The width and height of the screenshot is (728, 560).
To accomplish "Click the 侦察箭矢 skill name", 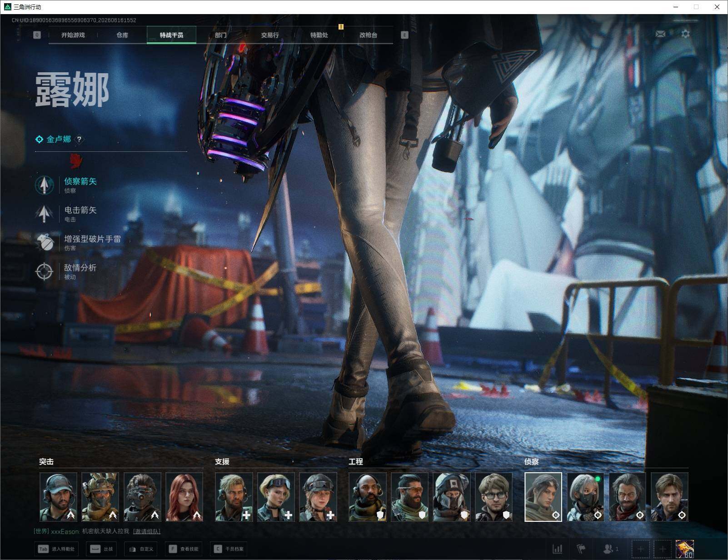I will tap(80, 181).
